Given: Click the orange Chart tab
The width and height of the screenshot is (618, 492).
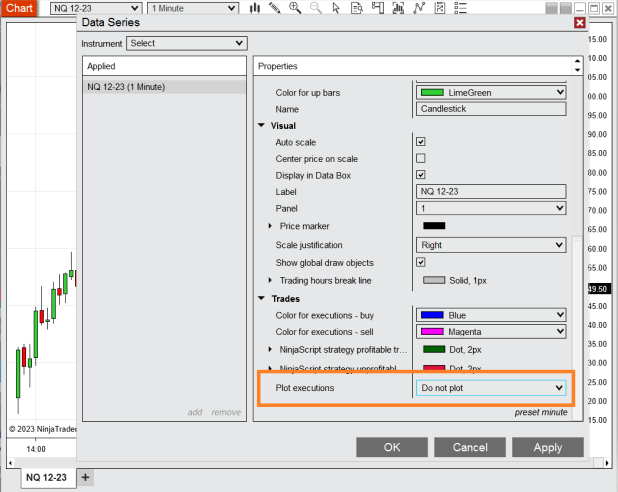Looking at the screenshot, I should (19, 8).
